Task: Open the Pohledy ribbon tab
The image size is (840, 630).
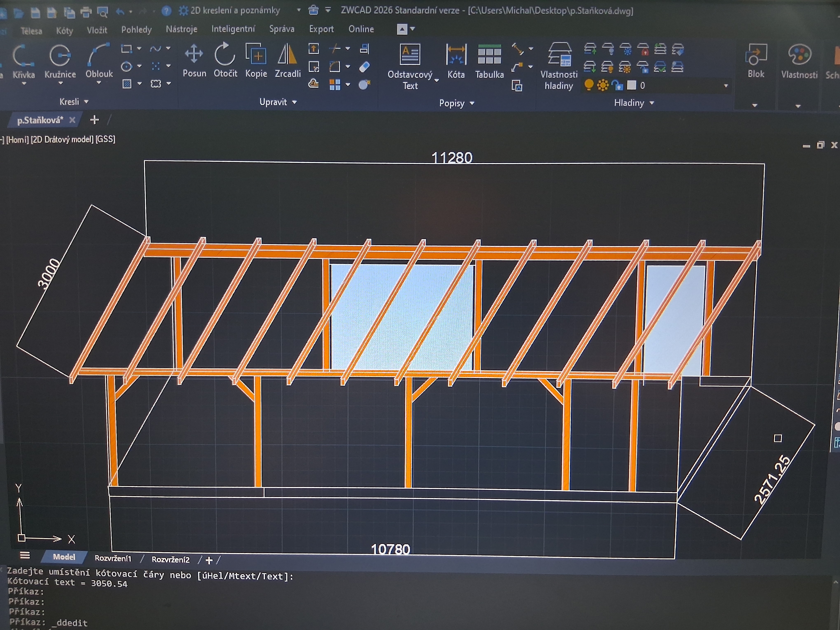Action: point(136,30)
